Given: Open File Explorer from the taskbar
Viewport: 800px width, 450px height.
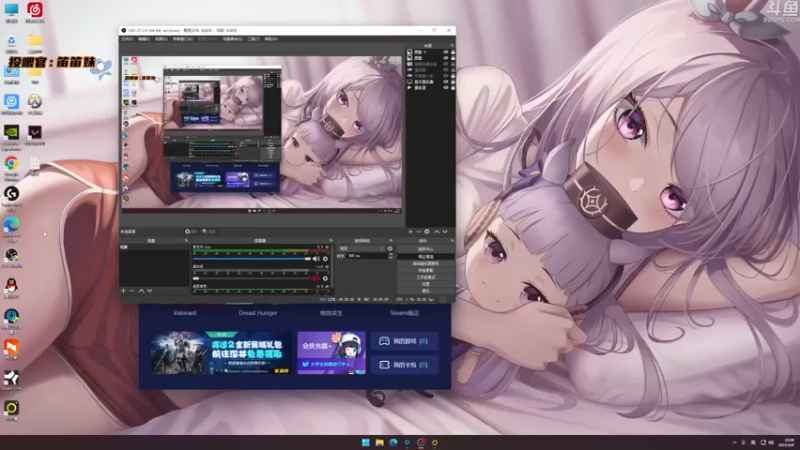Looking at the screenshot, I should pos(379,442).
